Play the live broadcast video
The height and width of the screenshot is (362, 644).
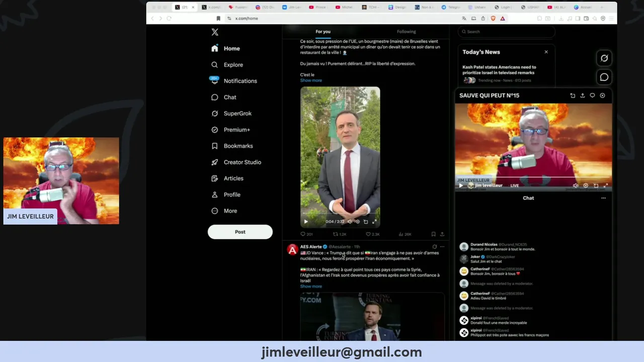coord(460,186)
